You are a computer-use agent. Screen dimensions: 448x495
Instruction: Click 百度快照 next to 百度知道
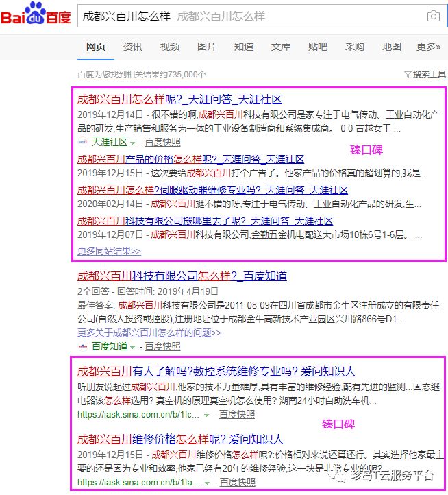tap(162, 347)
